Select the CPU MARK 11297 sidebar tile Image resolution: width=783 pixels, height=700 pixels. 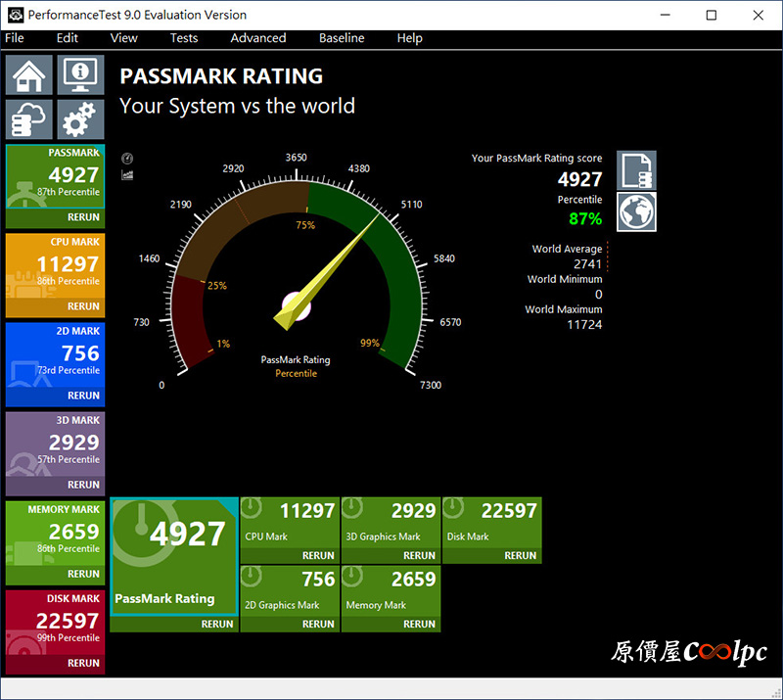point(56,265)
